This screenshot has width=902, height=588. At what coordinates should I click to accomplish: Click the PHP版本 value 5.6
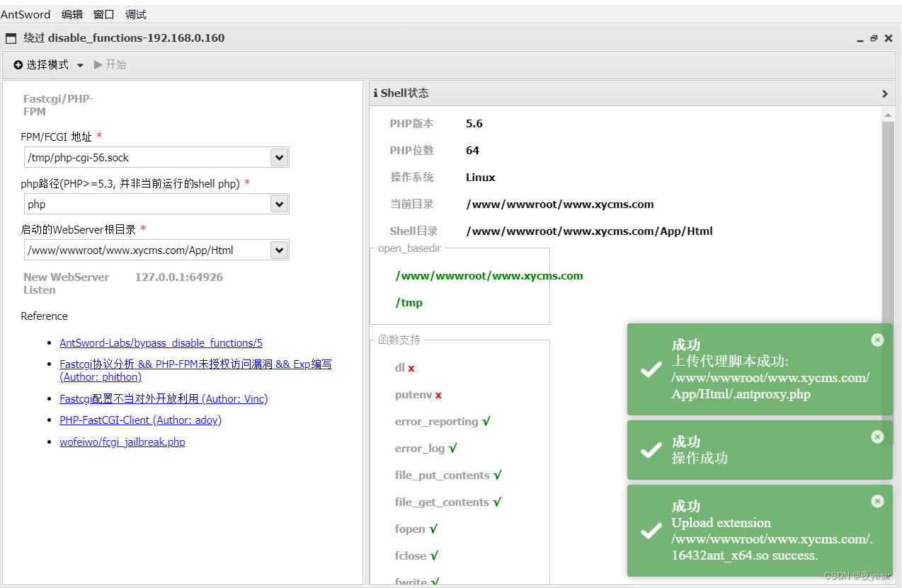474,123
